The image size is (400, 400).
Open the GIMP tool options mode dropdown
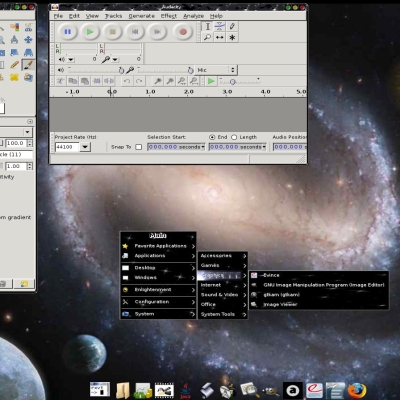[27, 132]
